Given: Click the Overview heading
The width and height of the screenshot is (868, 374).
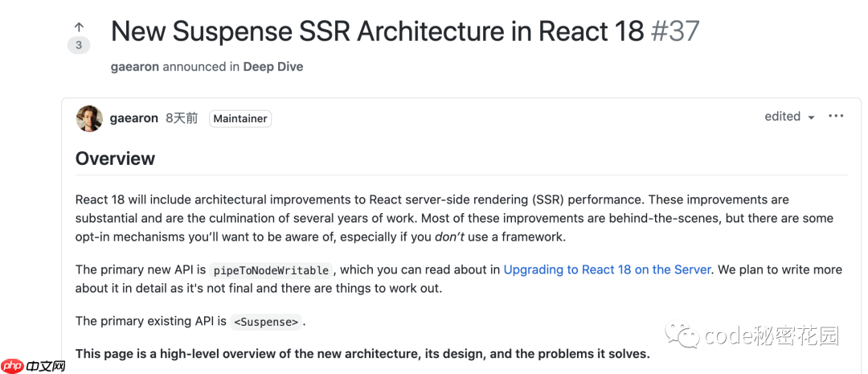Looking at the screenshot, I should click(x=115, y=158).
